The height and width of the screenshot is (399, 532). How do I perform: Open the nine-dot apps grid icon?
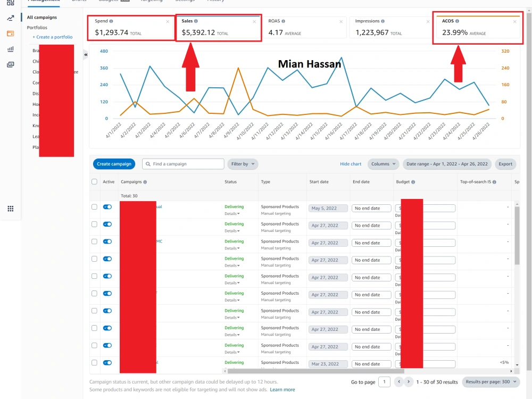[x=11, y=209]
